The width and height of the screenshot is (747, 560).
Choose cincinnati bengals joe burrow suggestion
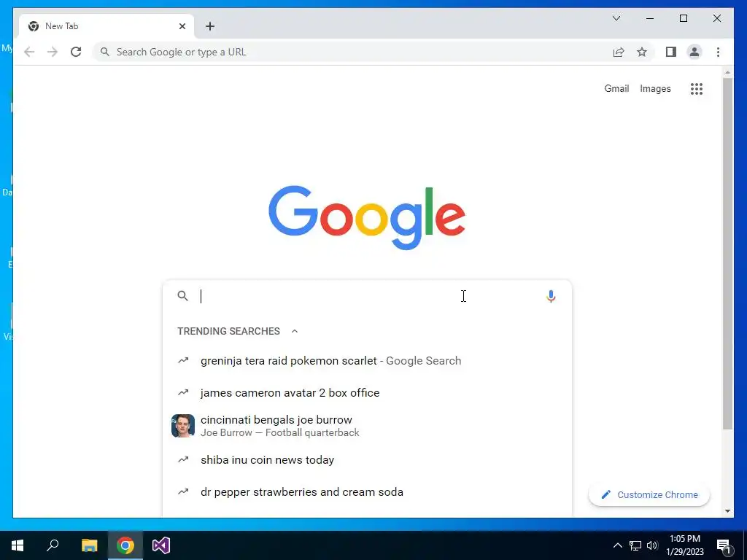pos(367,426)
